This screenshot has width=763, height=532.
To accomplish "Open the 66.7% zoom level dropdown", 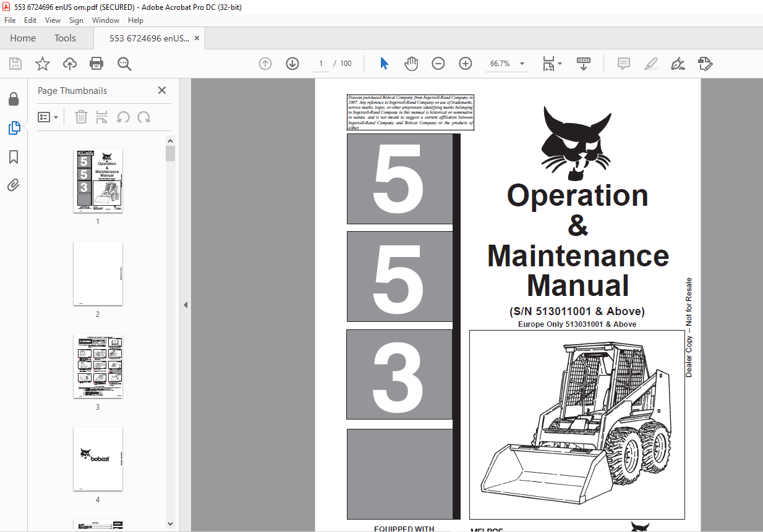I will 522,64.
